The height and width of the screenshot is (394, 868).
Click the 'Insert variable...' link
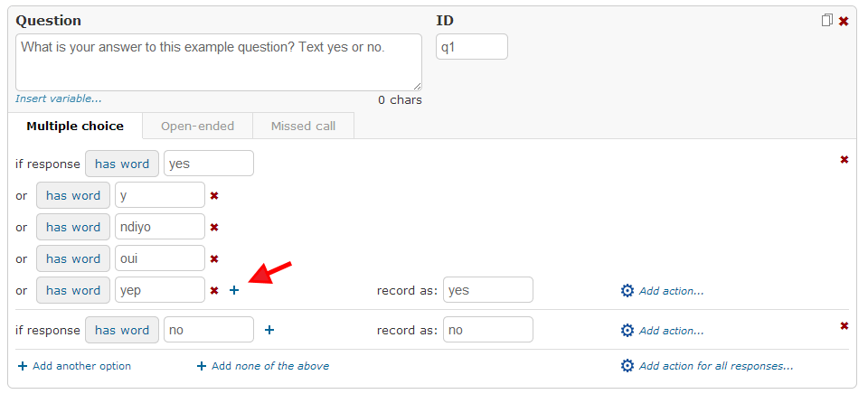point(59,98)
